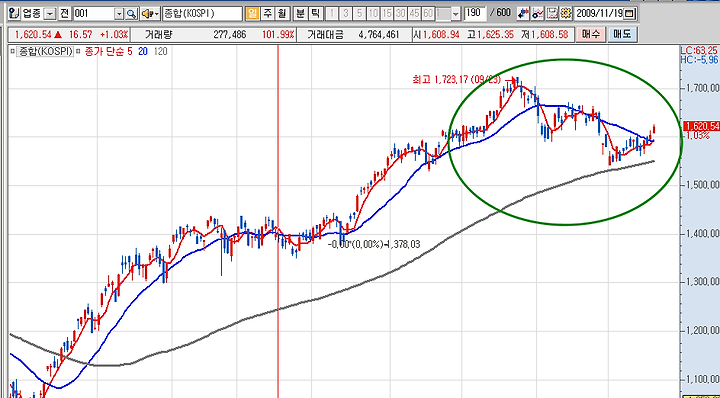Choose the 45 interval button
Image resolution: width=720 pixels, height=398 pixels.
click(415, 14)
